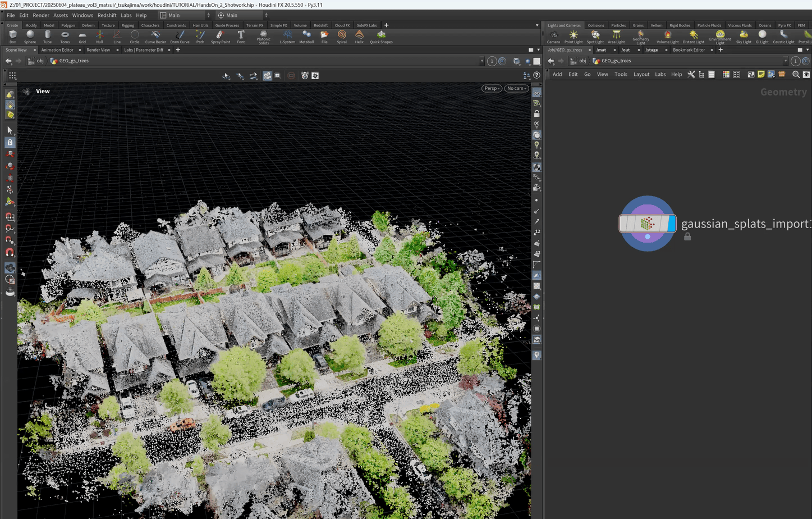This screenshot has width=812, height=519.
Task: Open the Persp viewport dropdown
Action: (492, 88)
